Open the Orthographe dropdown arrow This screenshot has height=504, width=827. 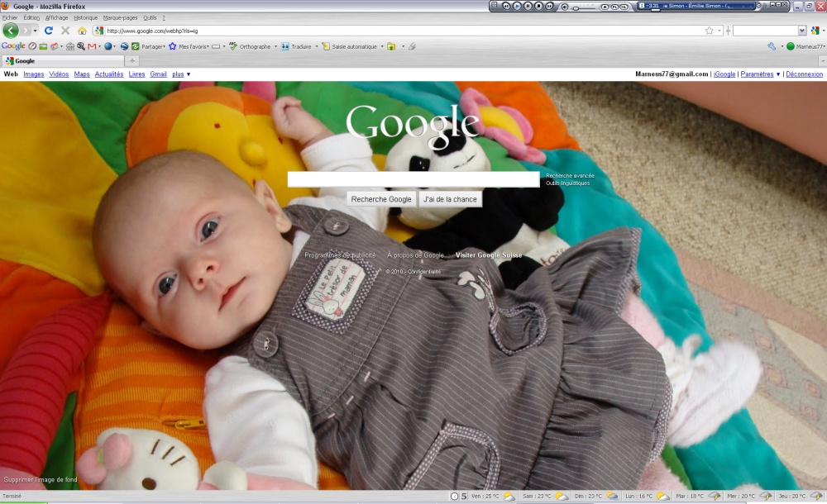[276, 46]
